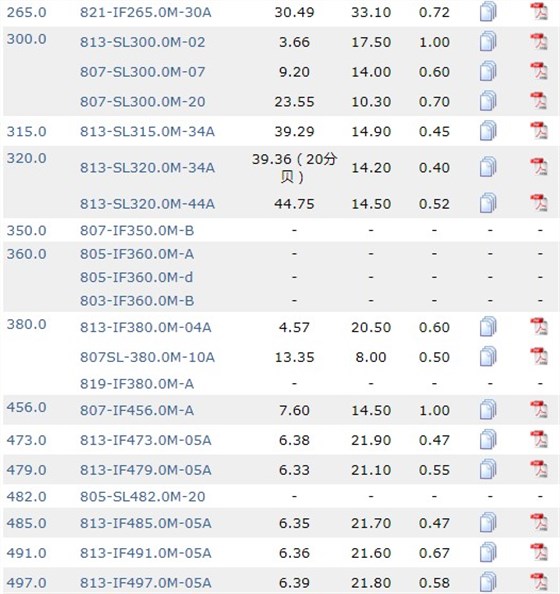Open PDF icon for 807-SL300.0M-07
Image resolution: width=560 pixels, height=594 pixels.
tap(539, 71)
